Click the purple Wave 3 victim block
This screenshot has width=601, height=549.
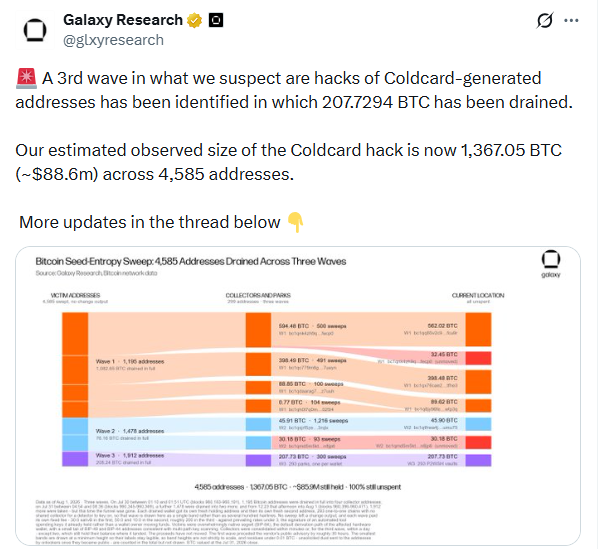coord(75,459)
